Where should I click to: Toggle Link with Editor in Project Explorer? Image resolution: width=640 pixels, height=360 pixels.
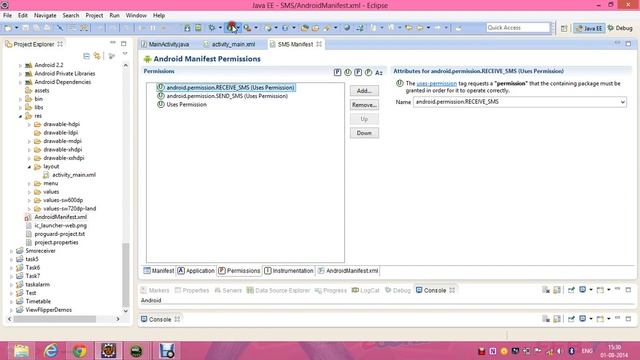[97, 56]
